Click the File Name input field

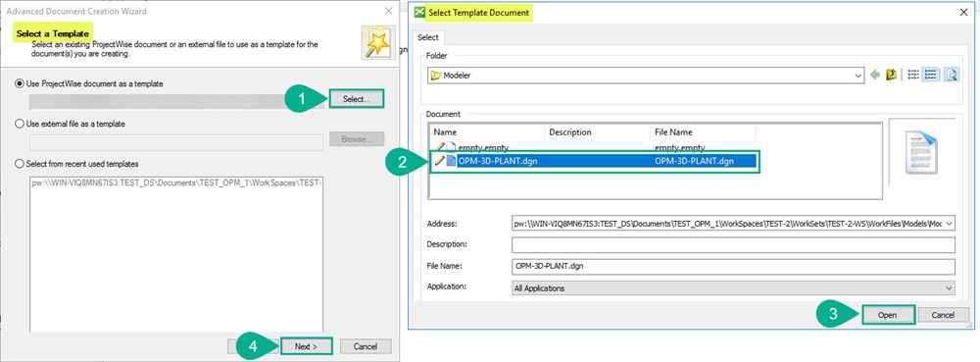pos(733,266)
